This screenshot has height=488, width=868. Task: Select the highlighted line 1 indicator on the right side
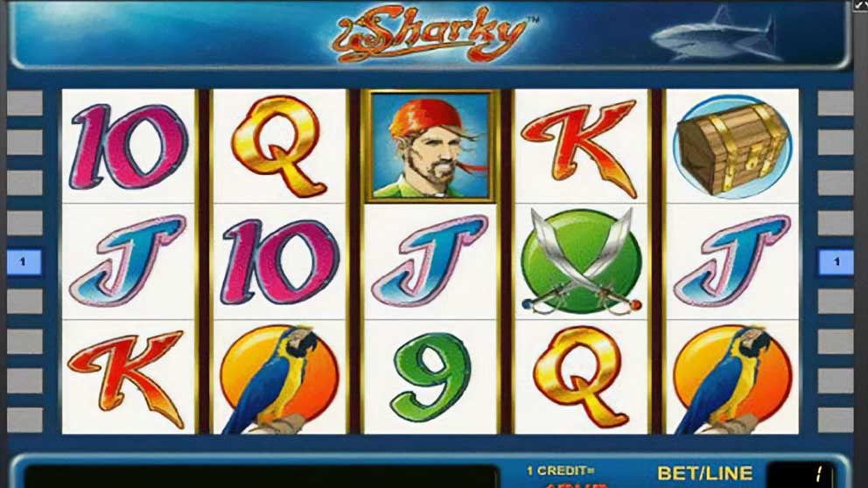coord(836,261)
